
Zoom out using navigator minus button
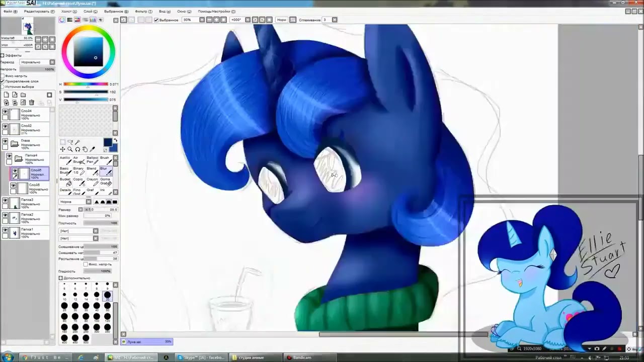tap(38, 39)
